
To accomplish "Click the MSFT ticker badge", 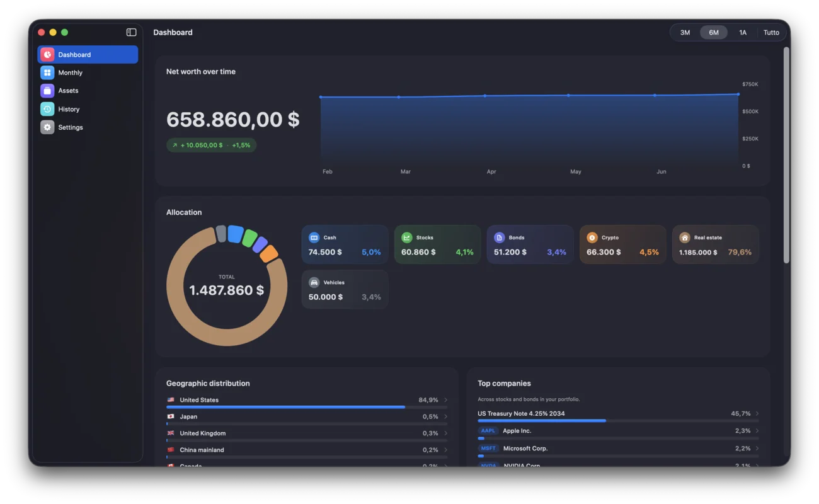I will pyautogui.click(x=488, y=449).
